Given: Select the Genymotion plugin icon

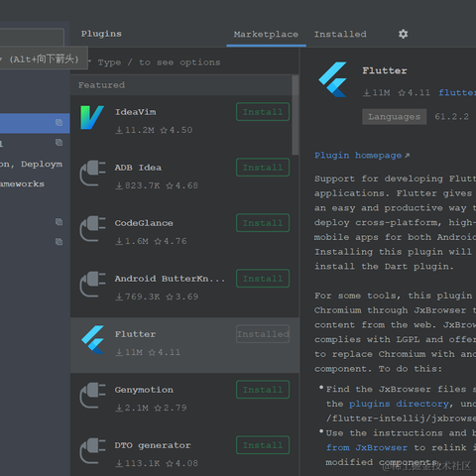Looking at the screenshot, I should (x=92, y=396).
